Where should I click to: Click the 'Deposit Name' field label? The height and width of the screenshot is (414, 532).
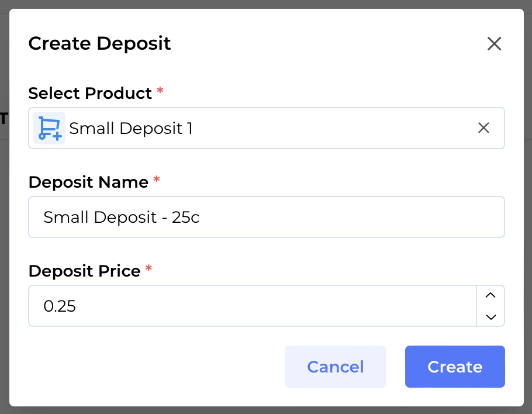click(88, 182)
